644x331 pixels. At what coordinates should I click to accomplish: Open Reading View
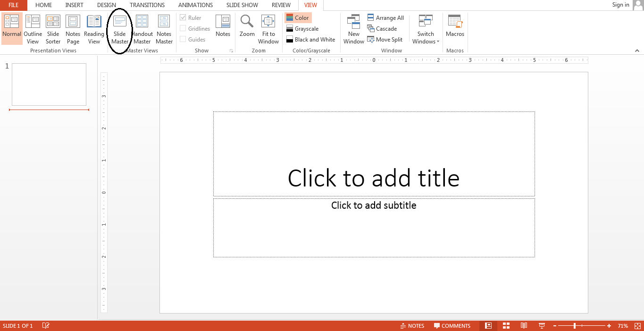coord(94,28)
